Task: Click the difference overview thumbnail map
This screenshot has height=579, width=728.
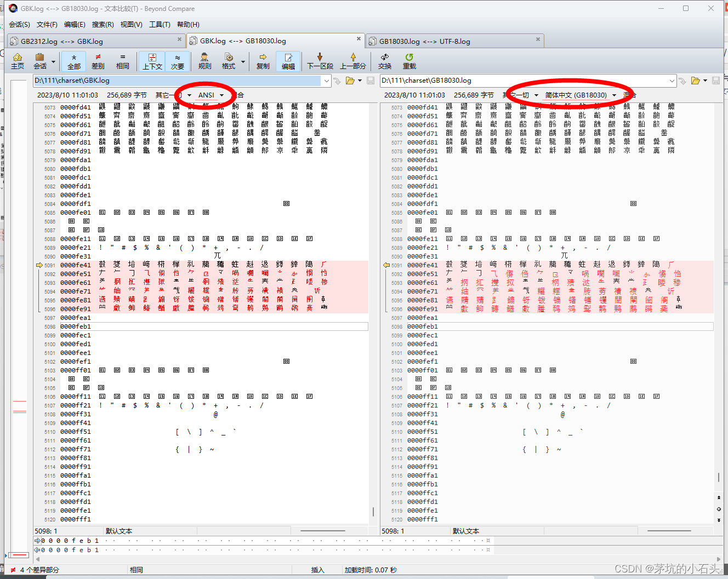Action: click(x=19, y=318)
